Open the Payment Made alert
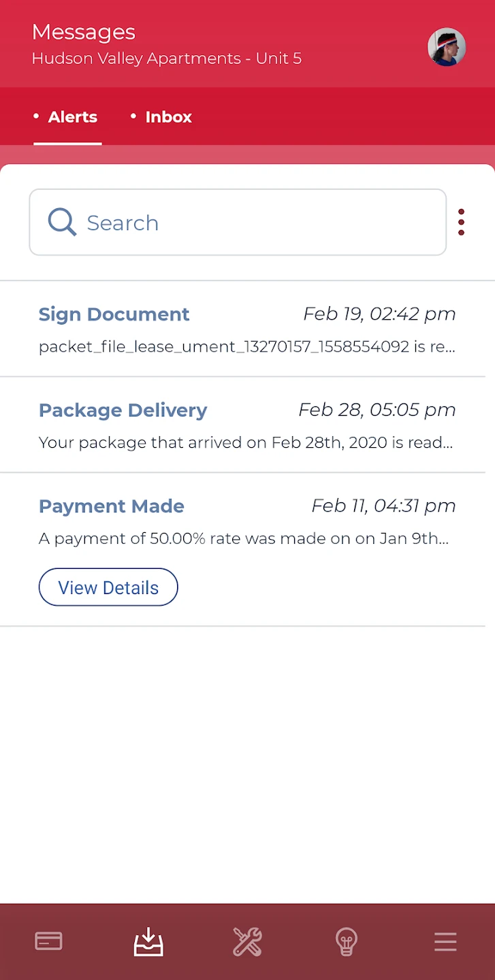Screen dimensions: 495x980 [x=111, y=506]
